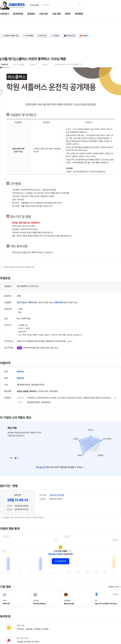Open the 지역 전체 region dropdown
Image resolution: width=121 pixels, height=644 pixels.
[35, 5]
